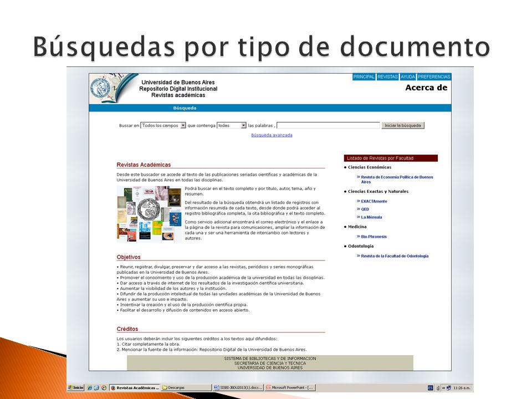This screenshot has width=532, height=399.
Task: Open the 'todas' words dropdown
Action: point(232,126)
